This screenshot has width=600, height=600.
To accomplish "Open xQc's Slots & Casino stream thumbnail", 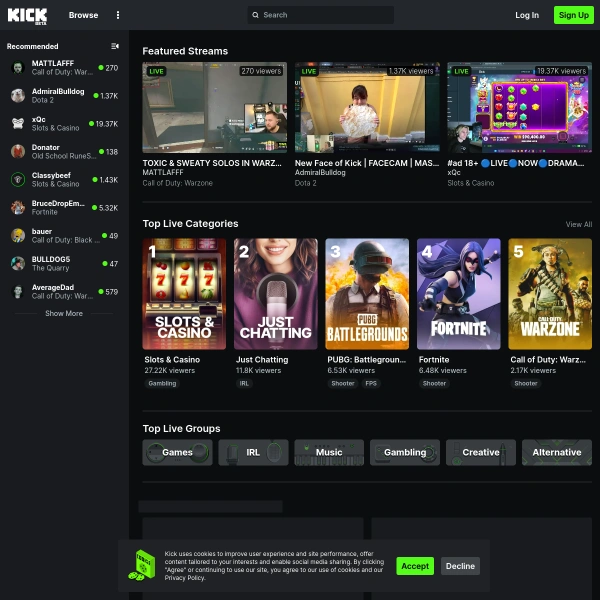I will click(519, 108).
